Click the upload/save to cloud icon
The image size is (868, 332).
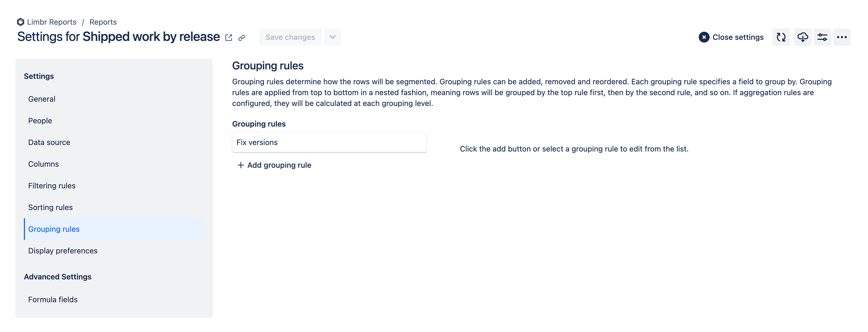pos(802,37)
